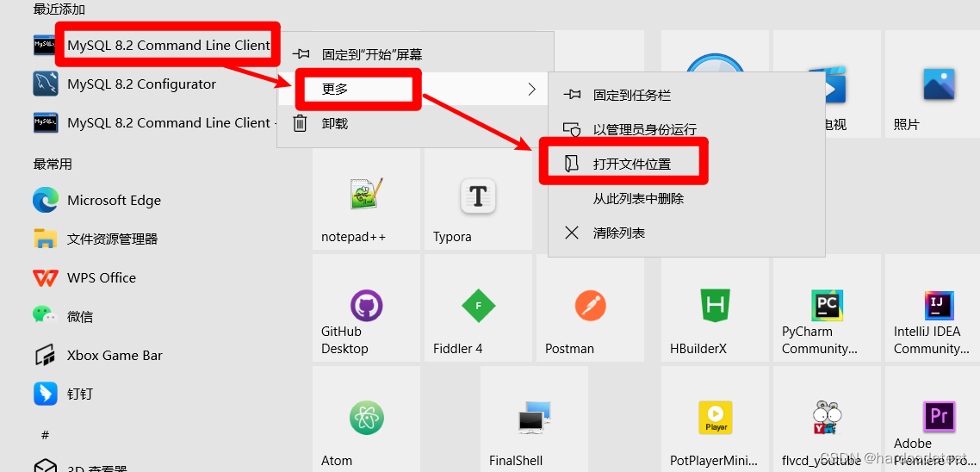Image resolution: width=980 pixels, height=472 pixels.
Task: Click the second MySQL Command Line Client icon
Action: (x=46, y=122)
